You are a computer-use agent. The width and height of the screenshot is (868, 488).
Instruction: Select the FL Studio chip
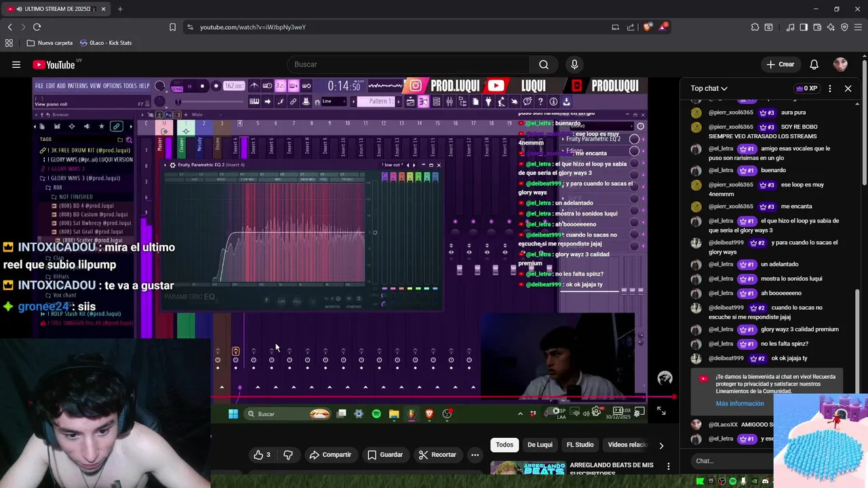(x=580, y=445)
